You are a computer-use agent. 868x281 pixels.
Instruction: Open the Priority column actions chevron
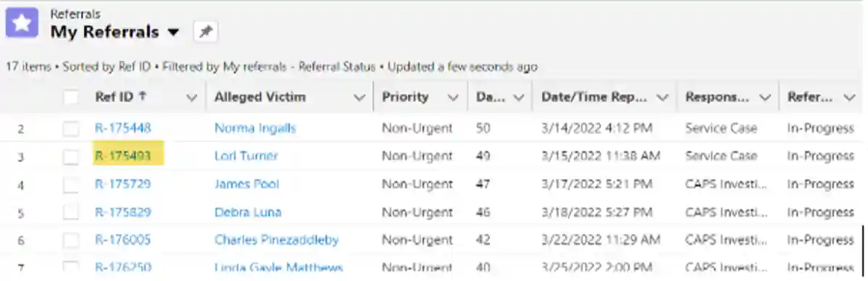tap(453, 98)
